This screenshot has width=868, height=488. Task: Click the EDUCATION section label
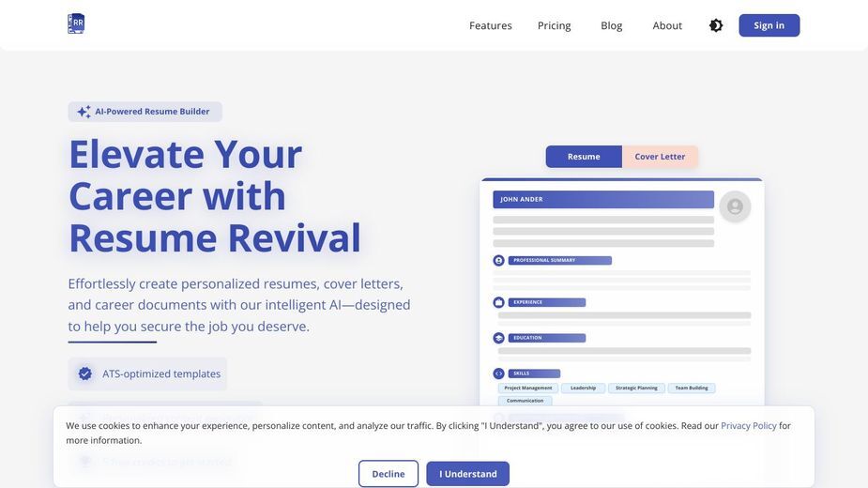[x=547, y=338]
